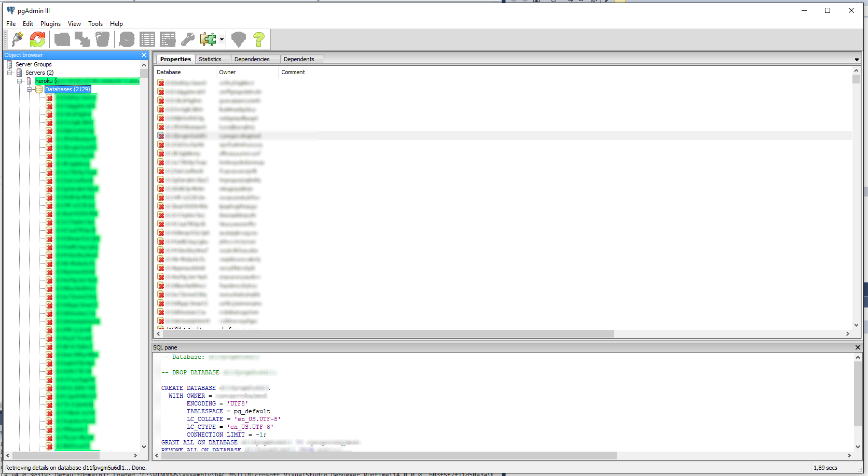Collapse the Databases (2129) node
This screenshot has width=868, height=476.
pyautogui.click(x=29, y=89)
